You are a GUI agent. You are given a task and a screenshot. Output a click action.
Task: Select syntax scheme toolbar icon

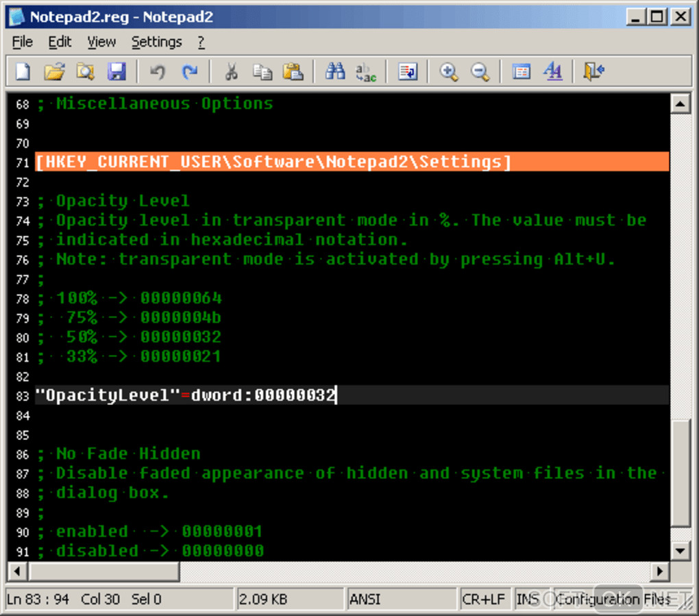pos(521,71)
